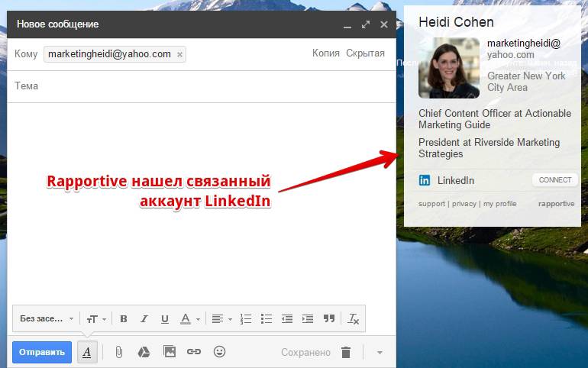
Task: Click the rapportive brand link
Action: click(x=557, y=204)
